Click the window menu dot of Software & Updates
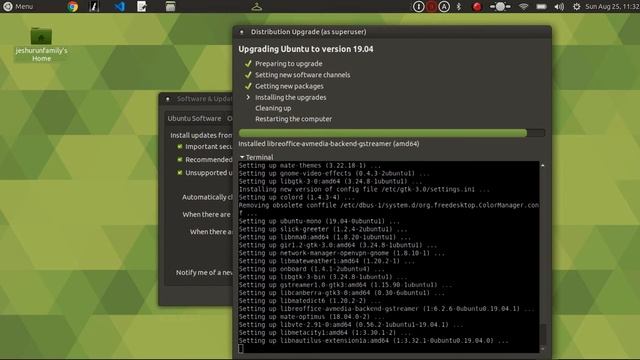The image size is (640, 360). coord(167,99)
